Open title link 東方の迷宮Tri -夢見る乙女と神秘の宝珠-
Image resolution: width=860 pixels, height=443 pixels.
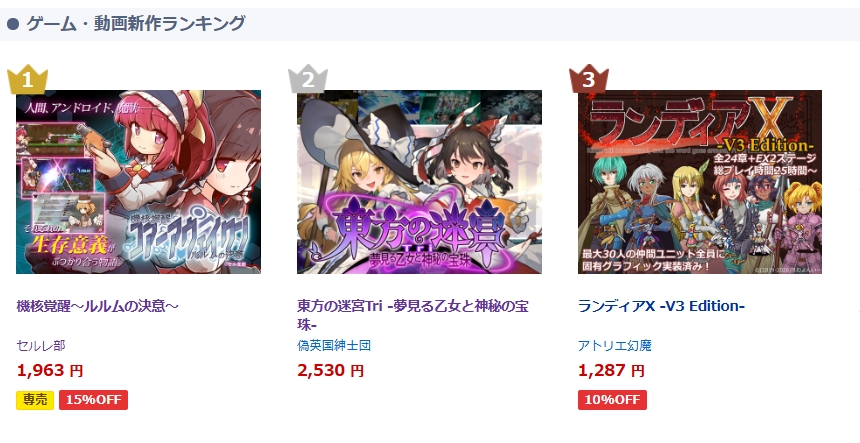413,315
